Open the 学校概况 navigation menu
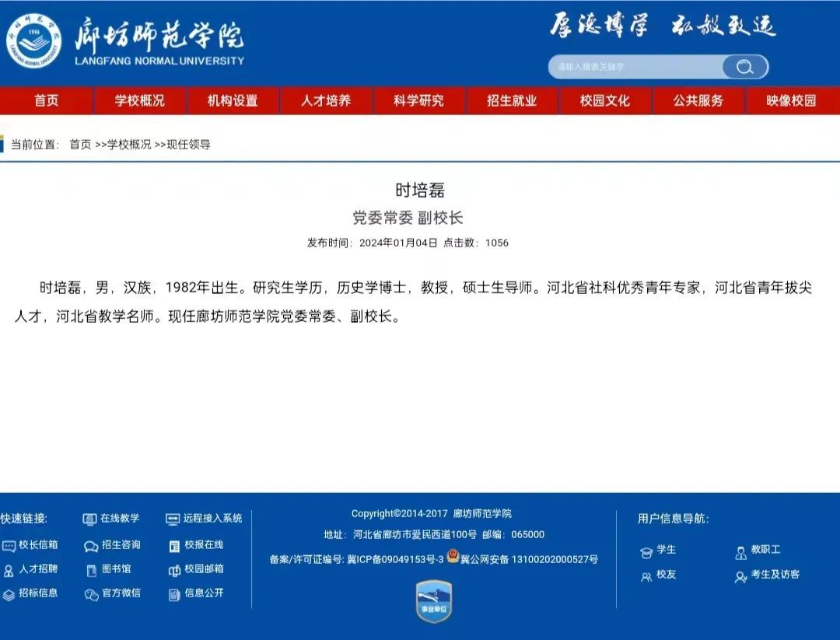Screen dimensions: 840x640 point(140,100)
